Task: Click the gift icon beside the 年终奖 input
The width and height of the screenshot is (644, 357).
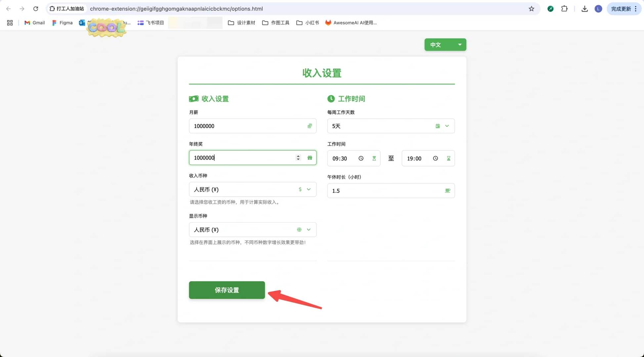Action: coord(310,158)
